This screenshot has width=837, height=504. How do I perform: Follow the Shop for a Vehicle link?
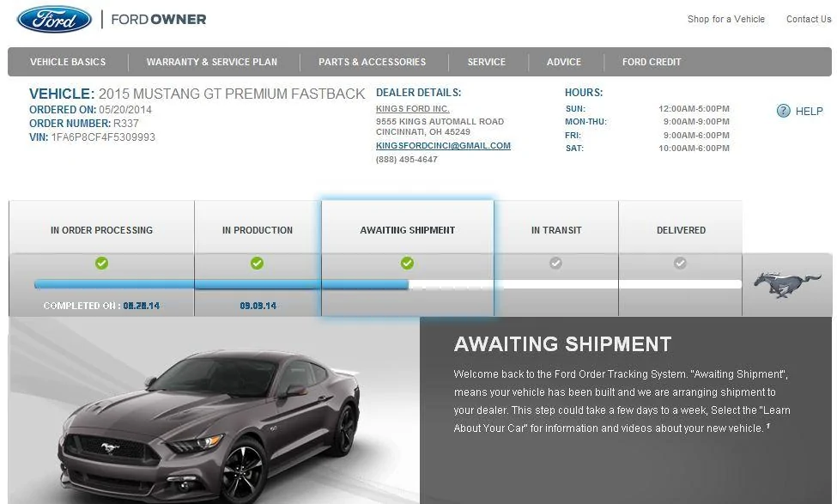pyautogui.click(x=726, y=19)
